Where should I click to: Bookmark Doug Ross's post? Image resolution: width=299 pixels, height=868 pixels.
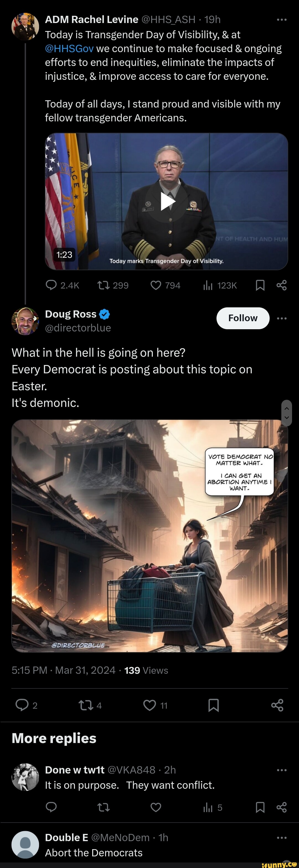point(213,705)
